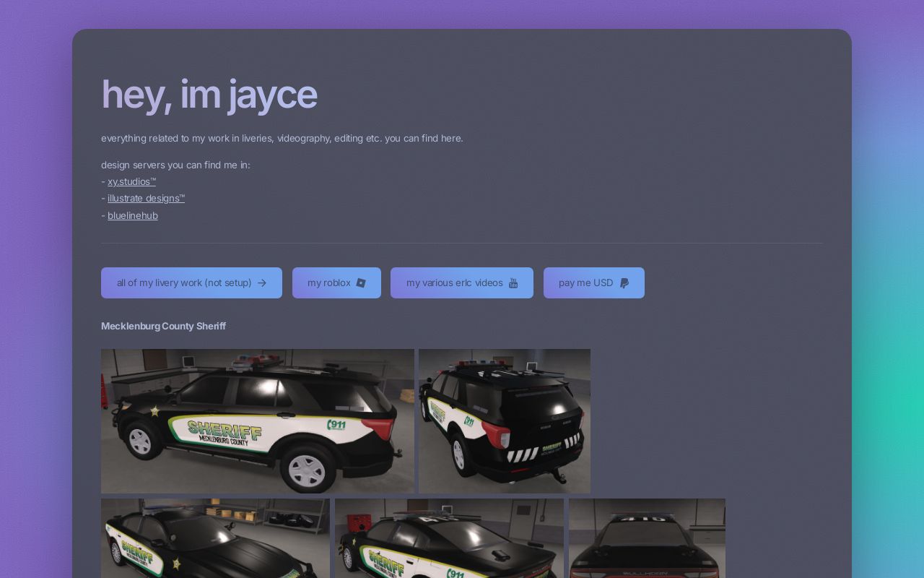The height and width of the screenshot is (578, 924).
Task: Click the bottom-left Sheriff sedan thumbnail
Action: click(x=215, y=538)
